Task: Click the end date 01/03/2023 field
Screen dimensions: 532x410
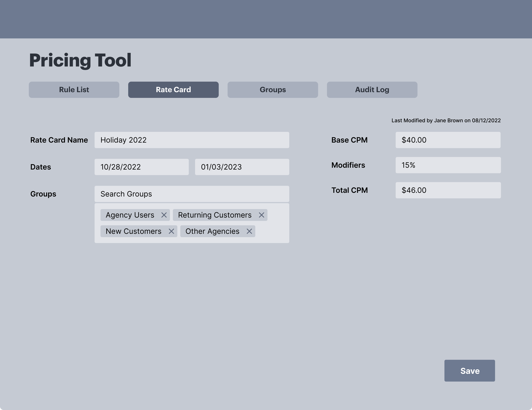Action: tap(242, 167)
